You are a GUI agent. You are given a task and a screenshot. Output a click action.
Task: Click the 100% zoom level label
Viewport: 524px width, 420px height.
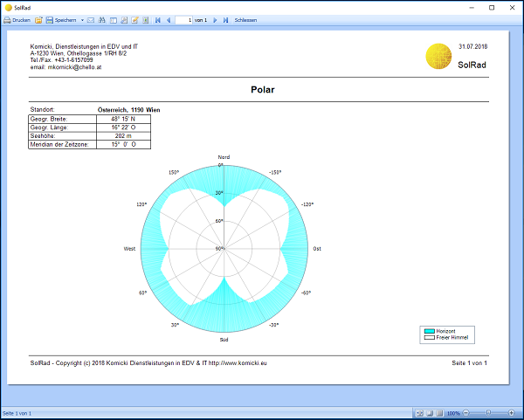(452, 413)
